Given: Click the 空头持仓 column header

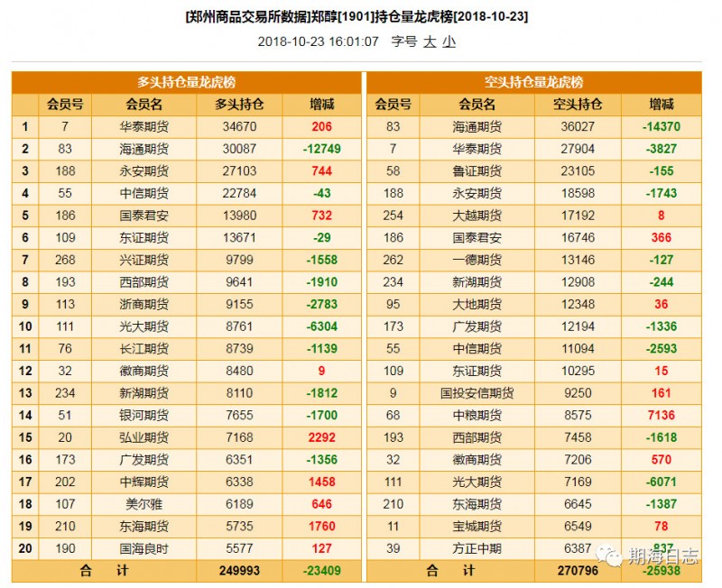Looking at the screenshot, I should click(x=578, y=105).
